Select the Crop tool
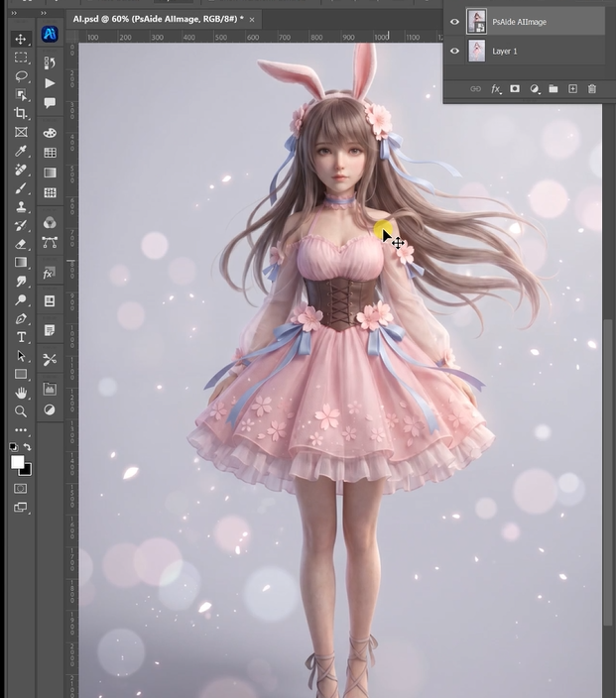The image size is (616, 698). 21,113
